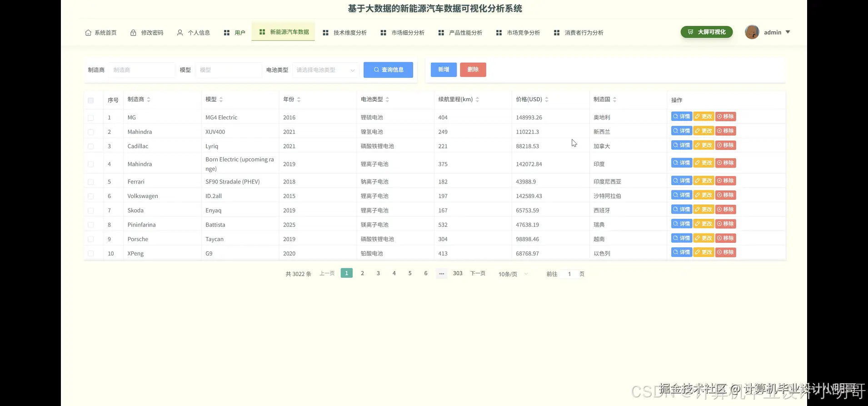The height and width of the screenshot is (406, 868).
Task: Jump to page 303
Action: 458,273
